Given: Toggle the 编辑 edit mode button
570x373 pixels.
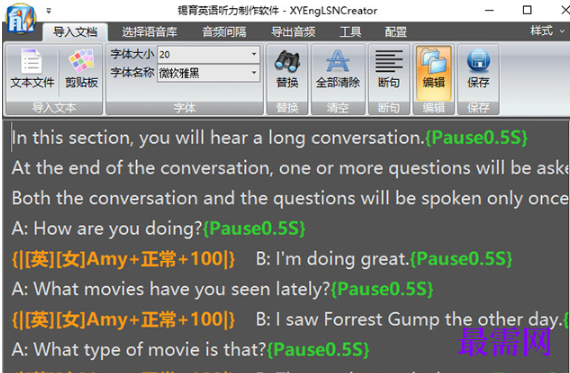Looking at the screenshot, I should (434, 73).
